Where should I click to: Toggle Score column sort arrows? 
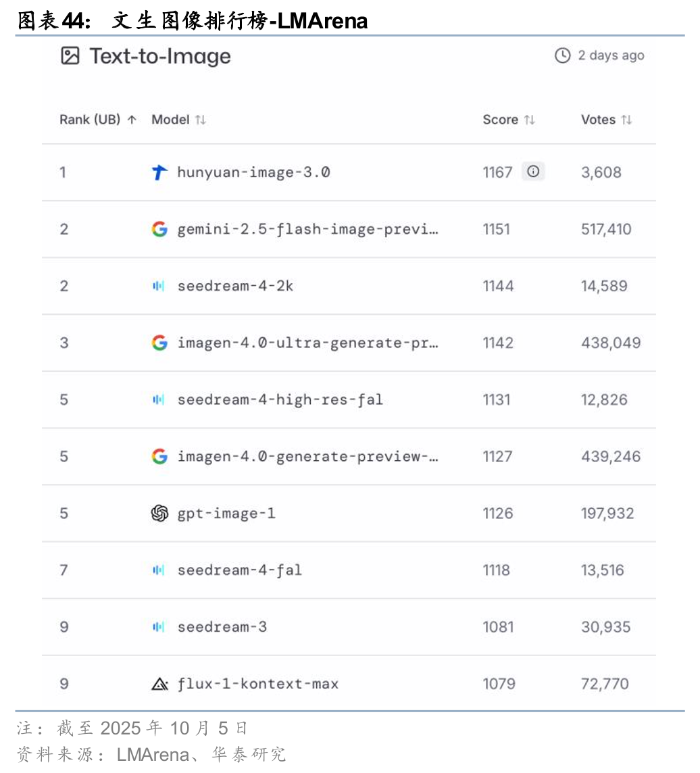coord(530,120)
